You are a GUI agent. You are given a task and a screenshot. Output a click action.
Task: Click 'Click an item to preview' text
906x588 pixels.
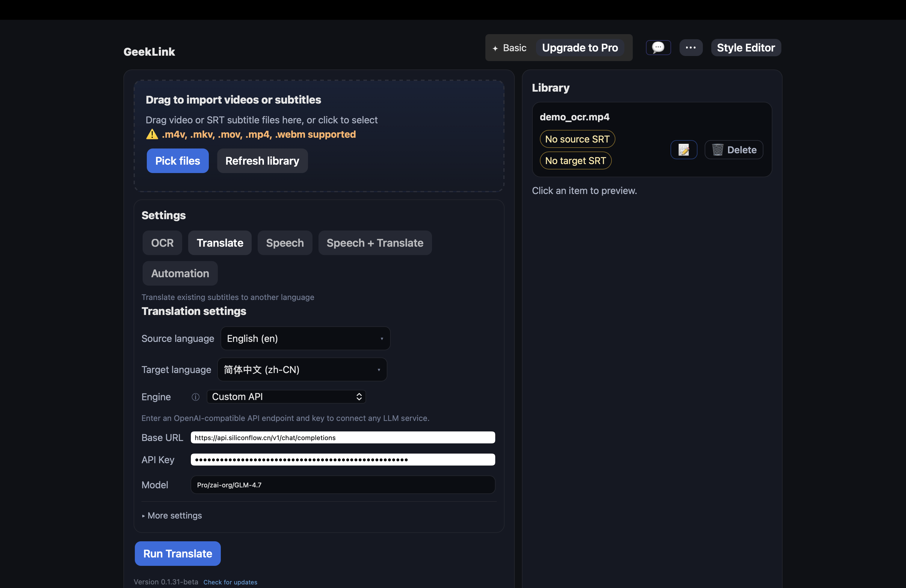(584, 190)
